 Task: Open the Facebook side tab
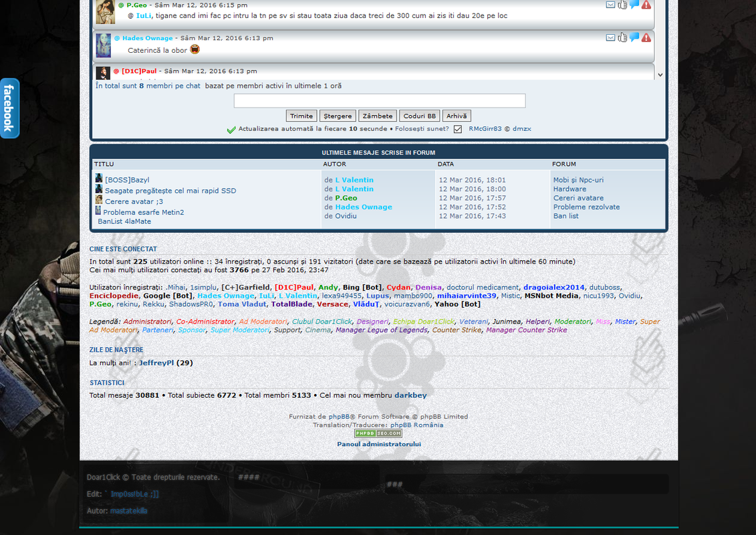[x=9, y=108]
